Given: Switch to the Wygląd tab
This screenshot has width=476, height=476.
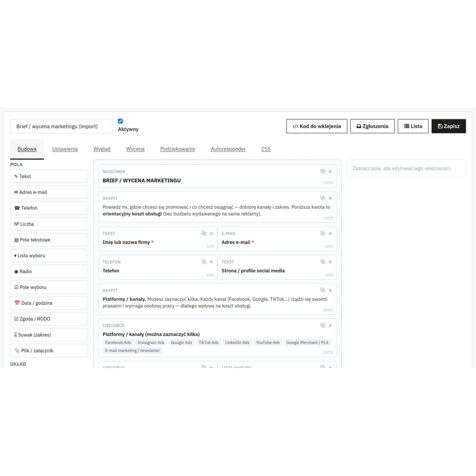Looking at the screenshot, I should click(x=102, y=149).
